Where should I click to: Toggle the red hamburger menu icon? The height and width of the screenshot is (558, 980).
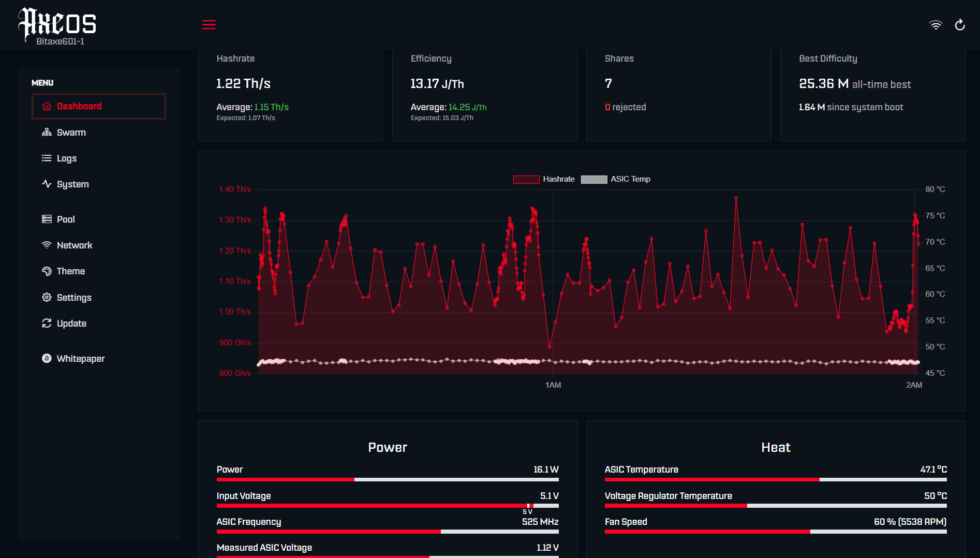point(209,25)
